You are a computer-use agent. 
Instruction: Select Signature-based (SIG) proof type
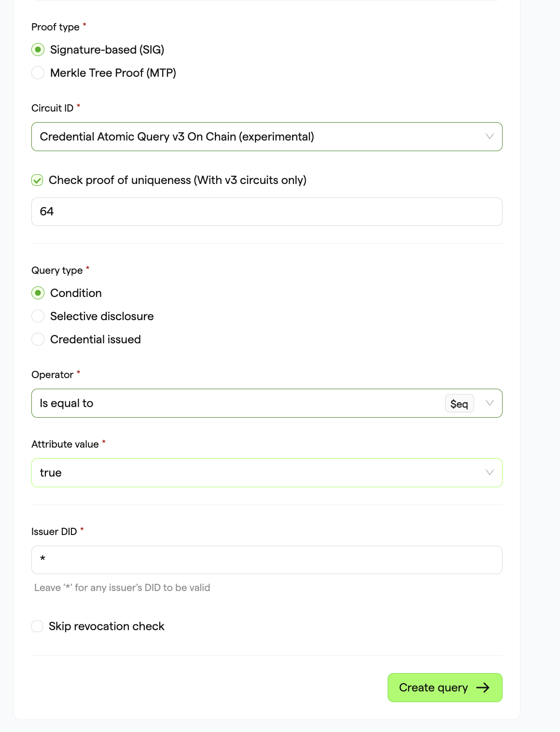[38, 50]
